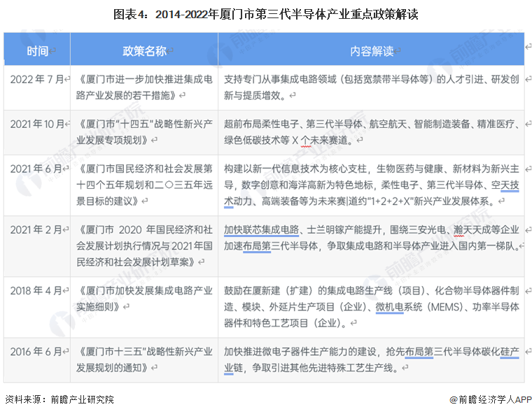The height and width of the screenshot is (414, 532).
Task: Click content cell starting 超前布局柔性电子
Action: point(372,132)
